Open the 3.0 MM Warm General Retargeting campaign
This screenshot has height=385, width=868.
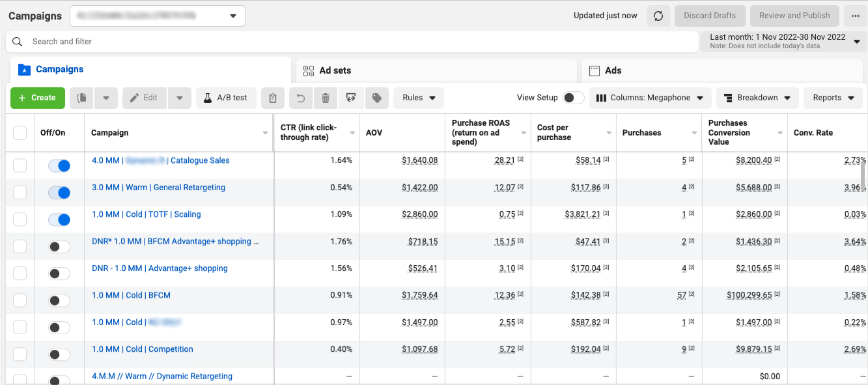[158, 188]
